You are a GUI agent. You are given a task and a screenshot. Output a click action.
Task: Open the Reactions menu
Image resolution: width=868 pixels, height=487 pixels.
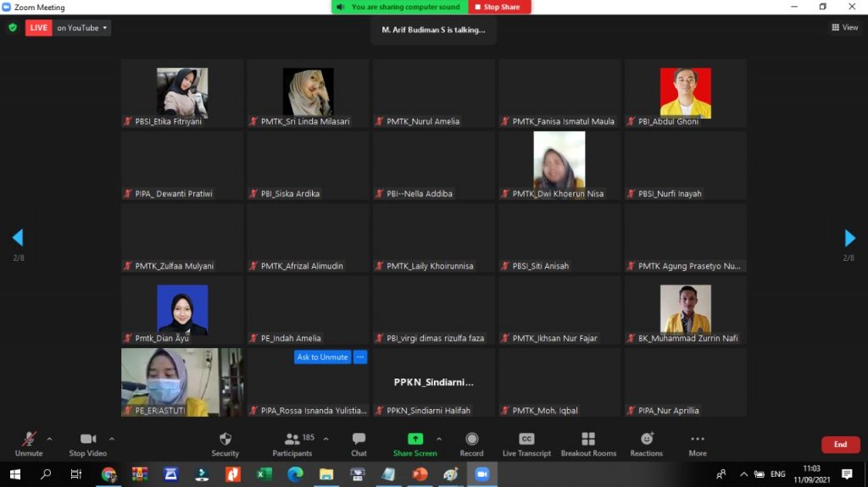(x=647, y=440)
